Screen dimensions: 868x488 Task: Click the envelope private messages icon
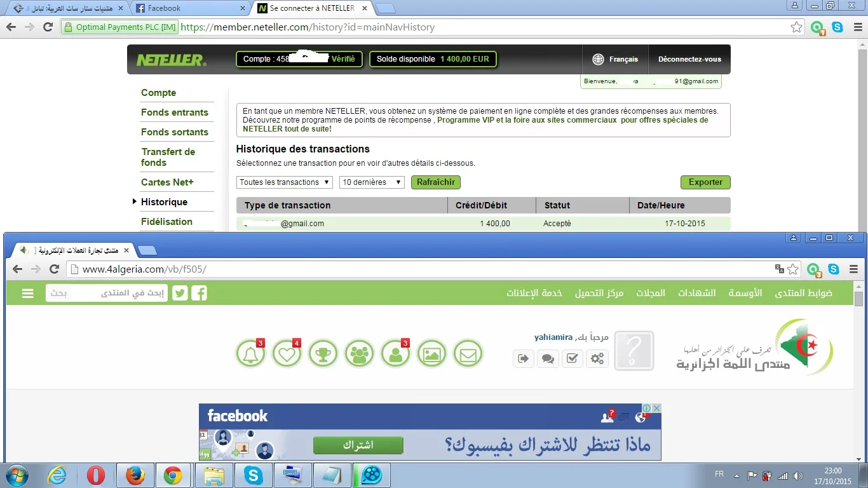(x=468, y=354)
